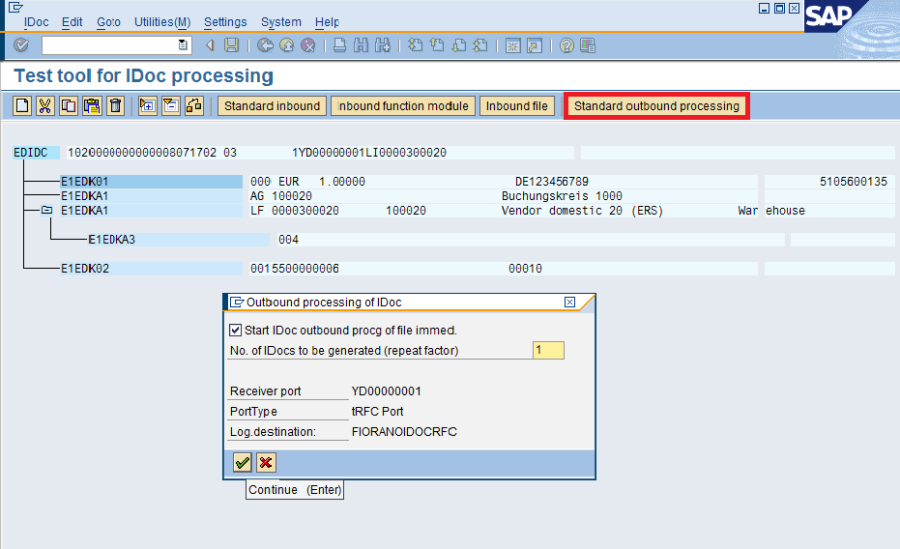
Task: Click the Create new document icon
Action: click(x=22, y=106)
